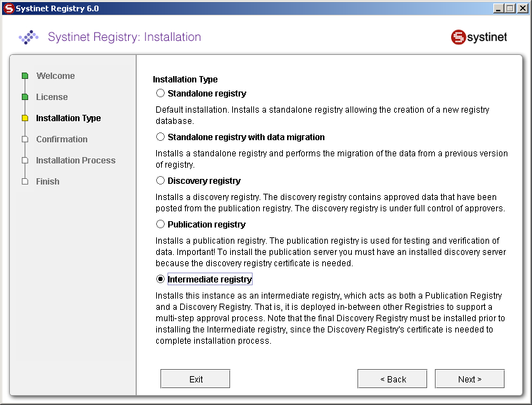This screenshot has height=405, width=532.
Task: Click the Welcome step in the sidebar
Action: [56, 75]
